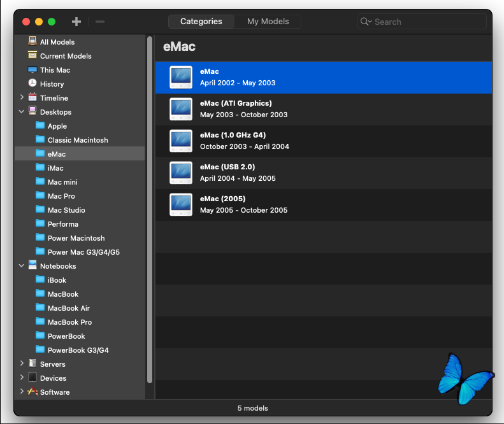Click the eMac (ATI Graphics) thumbnail

coord(181,109)
